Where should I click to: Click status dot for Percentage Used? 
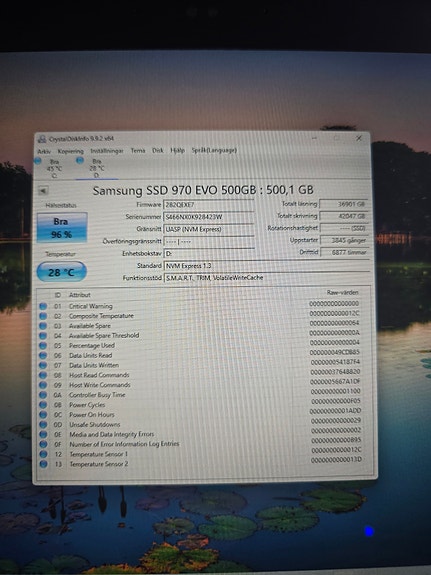coord(43,345)
